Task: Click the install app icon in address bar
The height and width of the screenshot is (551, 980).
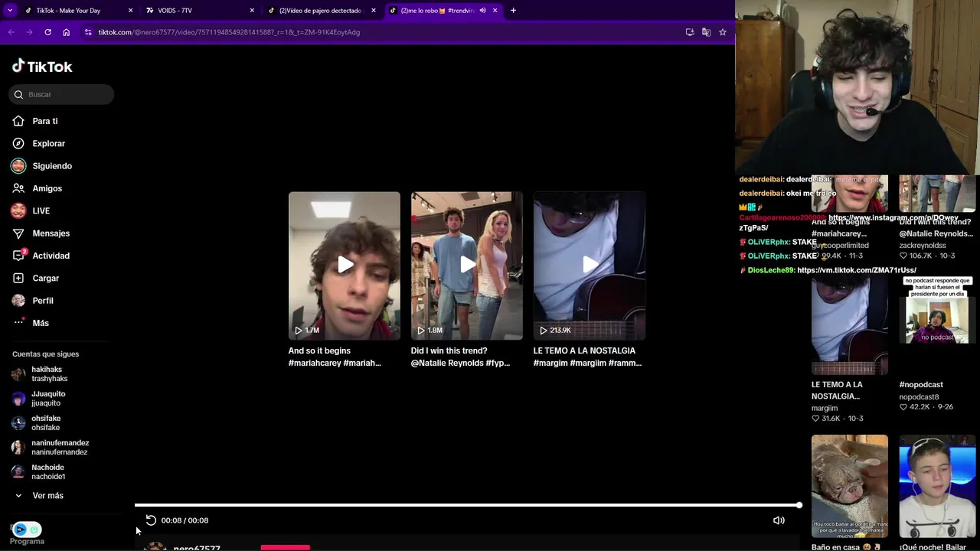Action: click(690, 32)
